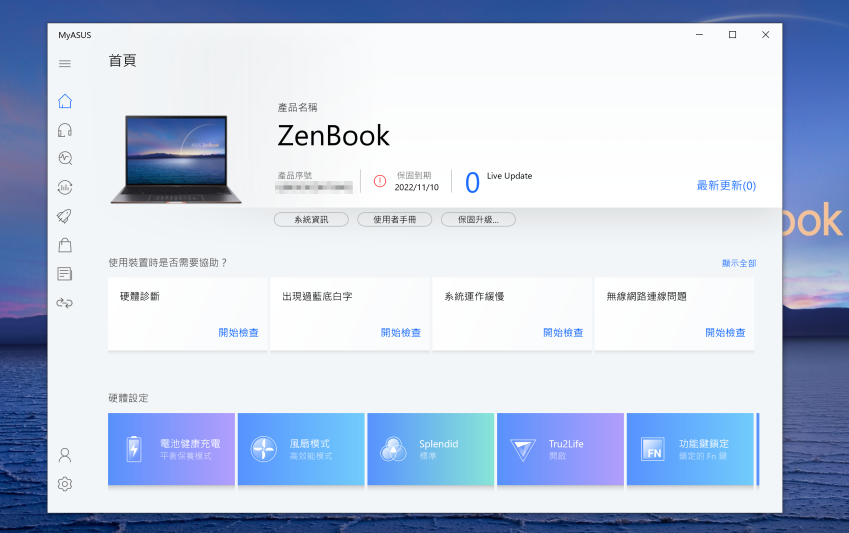849x533 pixels.
Task: Open the rocket icon in sidebar
Action: click(65, 216)
